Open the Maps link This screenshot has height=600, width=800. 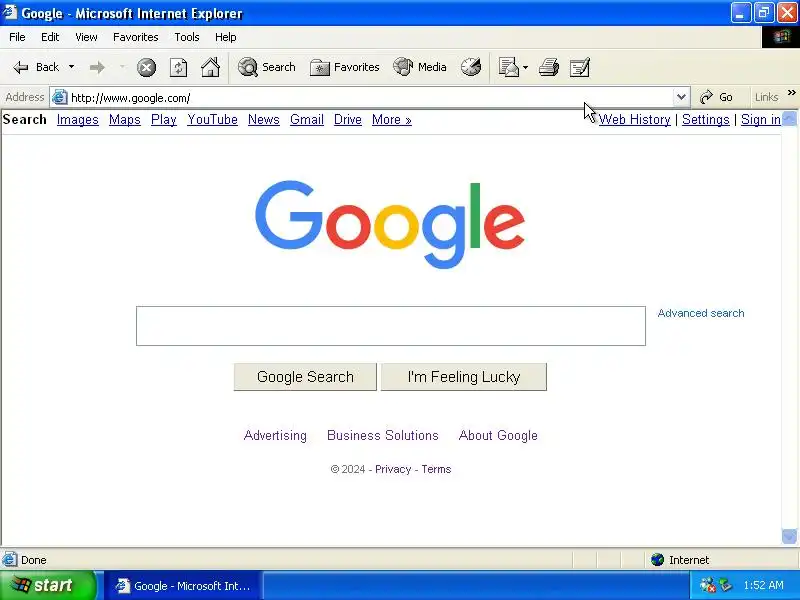(124, 119)
